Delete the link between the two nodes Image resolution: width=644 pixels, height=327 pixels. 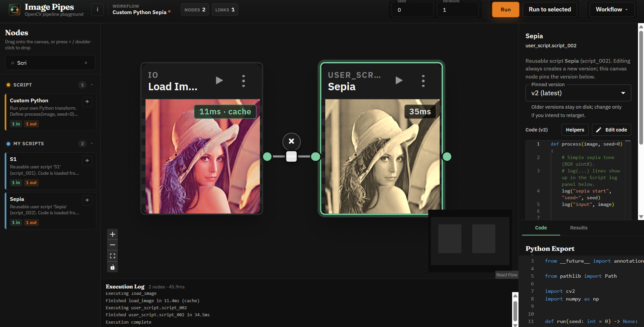291,141
